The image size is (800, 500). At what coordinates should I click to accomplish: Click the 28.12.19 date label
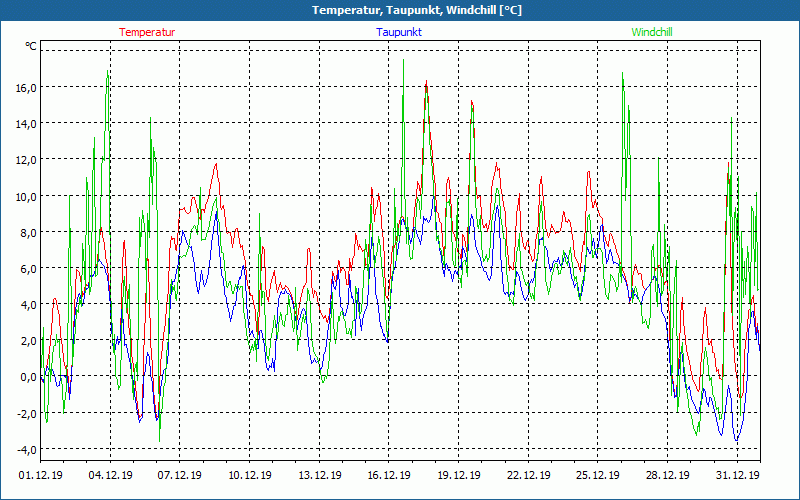pos(667,475)
